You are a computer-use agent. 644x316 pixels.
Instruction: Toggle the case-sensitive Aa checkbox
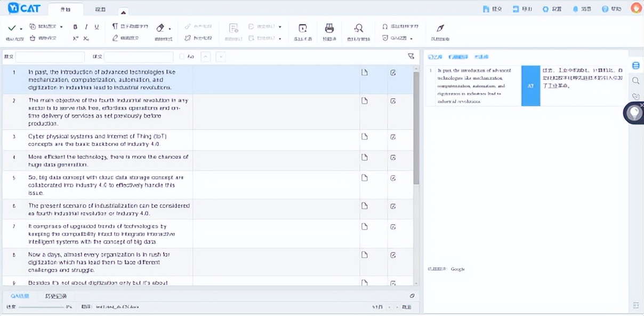click(x=182, y=57)
